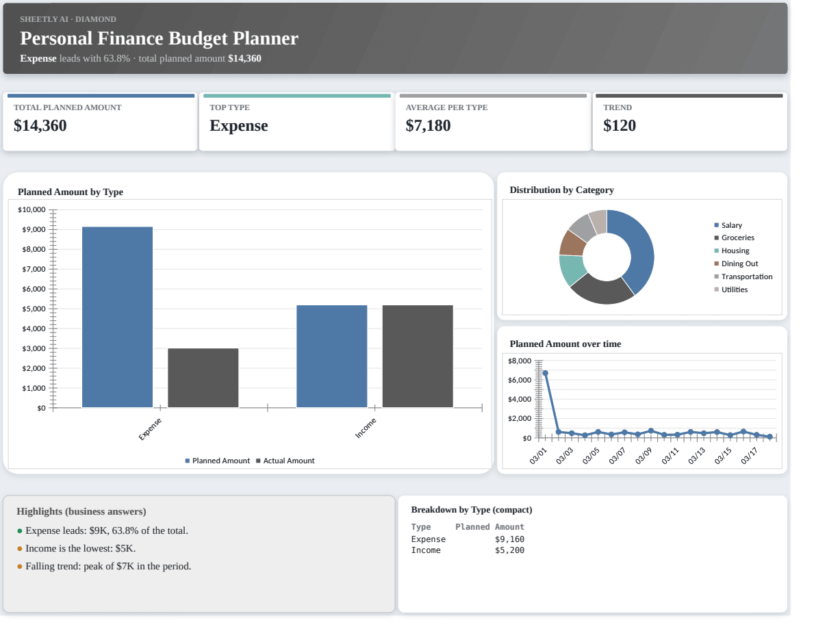Click the Planned Amount over time heading
This screenshot has height=631, width=840.
click(565, 344)
